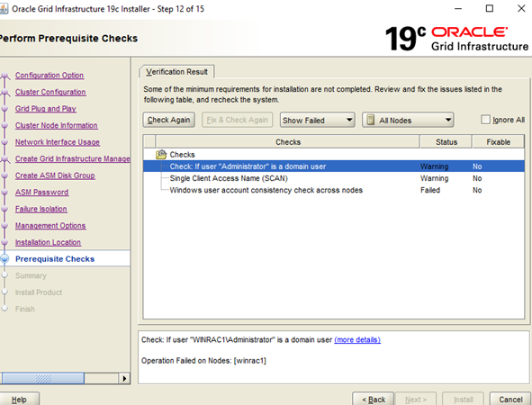Click 'Operation Failed on Nodes: [winrac1]' text
The height and width of the screenshot is (405, 532).
pyautogui.click(x=203, y=361)
